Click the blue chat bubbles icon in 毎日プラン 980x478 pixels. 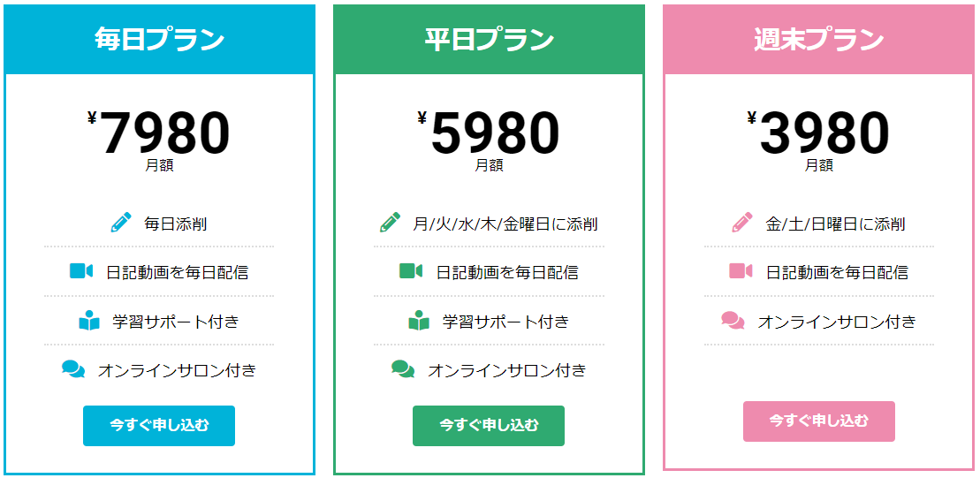pyautogui.click(x=73, y=369)
